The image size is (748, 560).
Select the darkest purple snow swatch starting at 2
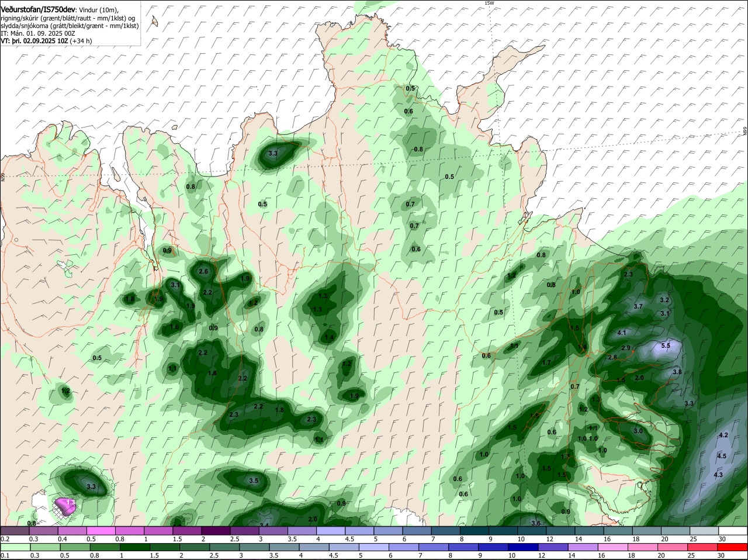pyautogui.click(x=216, y=530)
